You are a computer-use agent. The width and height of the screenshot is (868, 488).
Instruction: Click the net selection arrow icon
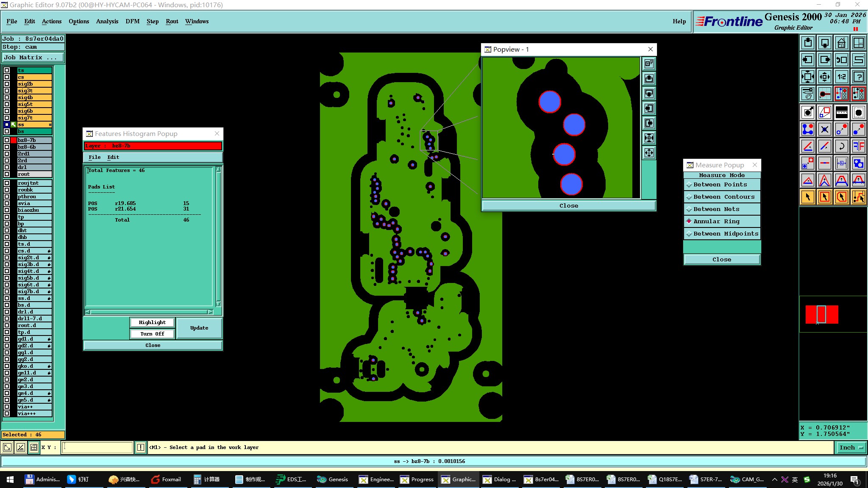[x=858, y=197]
